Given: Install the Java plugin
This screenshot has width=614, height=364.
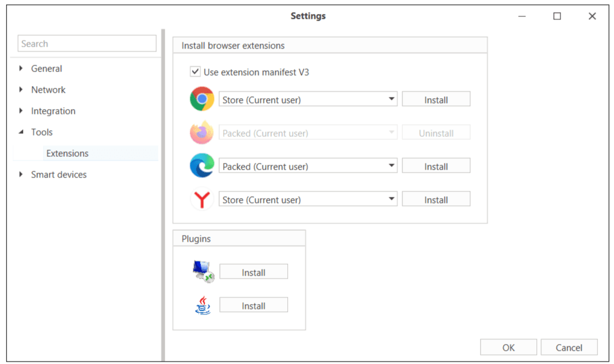Looking at the screenshot, I should [253, 306].
